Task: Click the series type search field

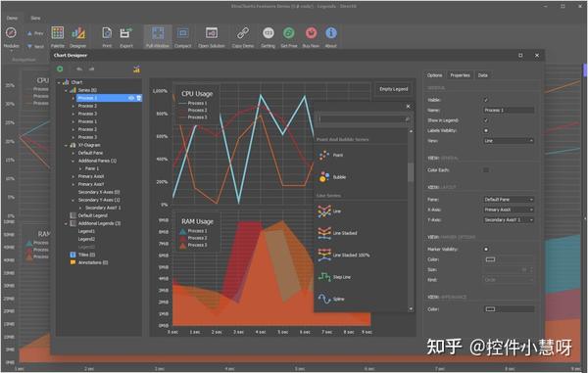Action: [x=363, y=119]
